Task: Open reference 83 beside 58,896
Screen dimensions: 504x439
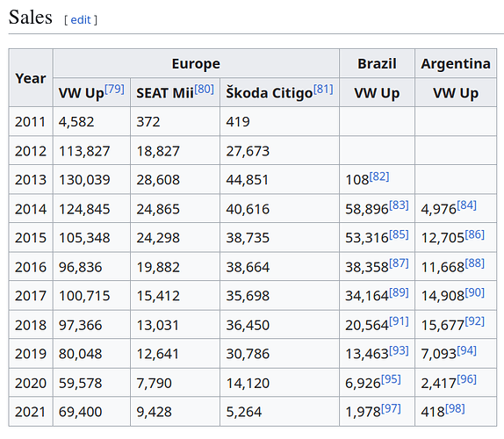Action: 399,205
